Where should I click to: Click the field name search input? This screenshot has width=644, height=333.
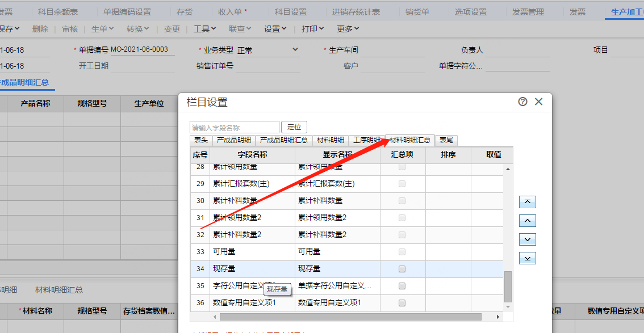click(x=234, y=128)
